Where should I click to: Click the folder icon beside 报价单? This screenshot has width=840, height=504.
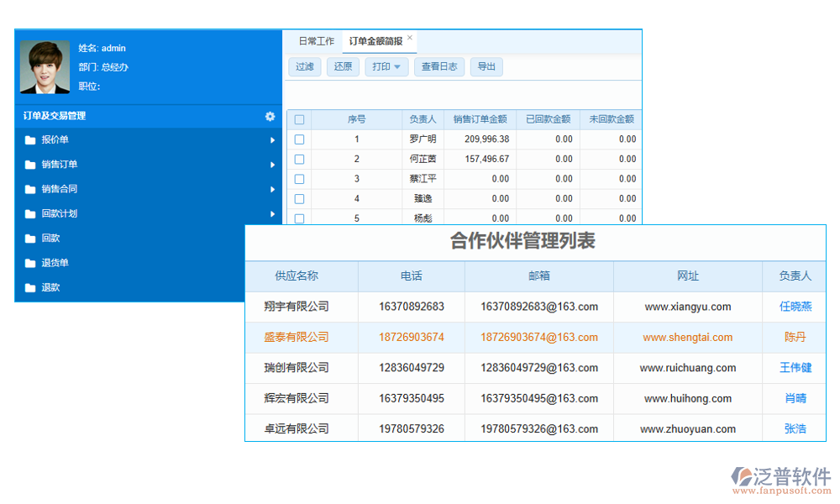[x=30, y=140]
